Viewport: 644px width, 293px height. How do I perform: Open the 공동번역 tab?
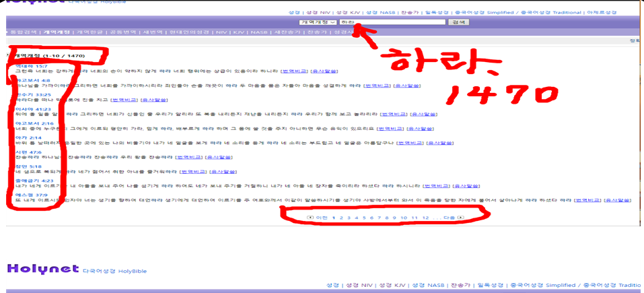click(122, 32)
